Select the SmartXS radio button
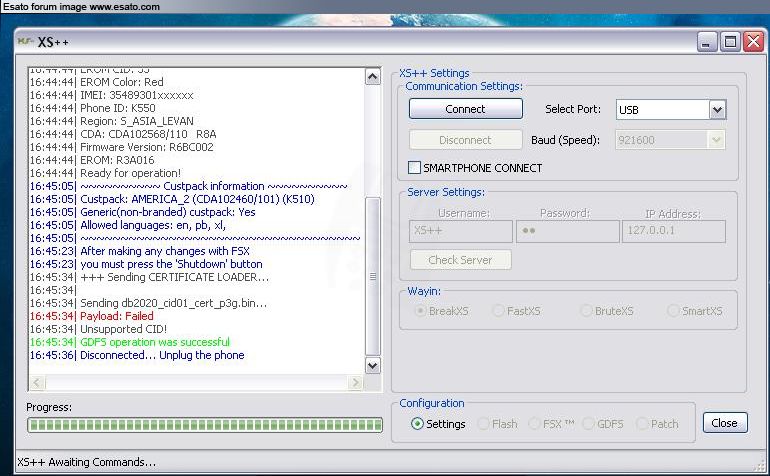This screenshot has height=476, width=770. [673, 311]
